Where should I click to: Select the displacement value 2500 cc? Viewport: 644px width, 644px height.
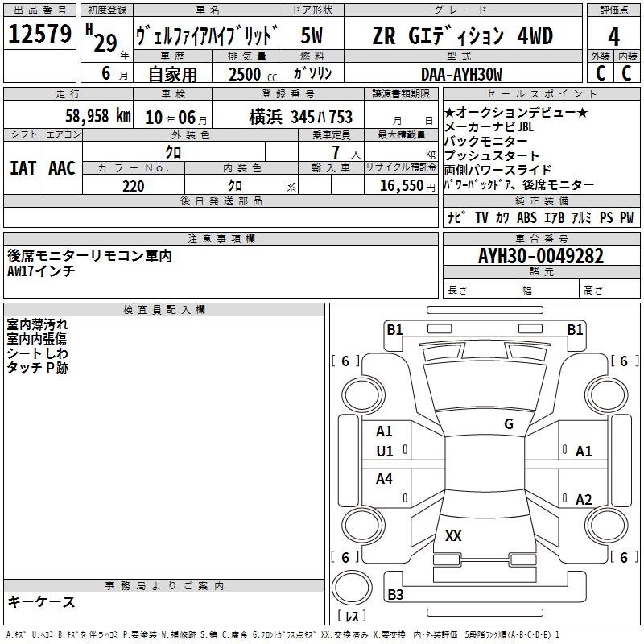click(253, 74)
